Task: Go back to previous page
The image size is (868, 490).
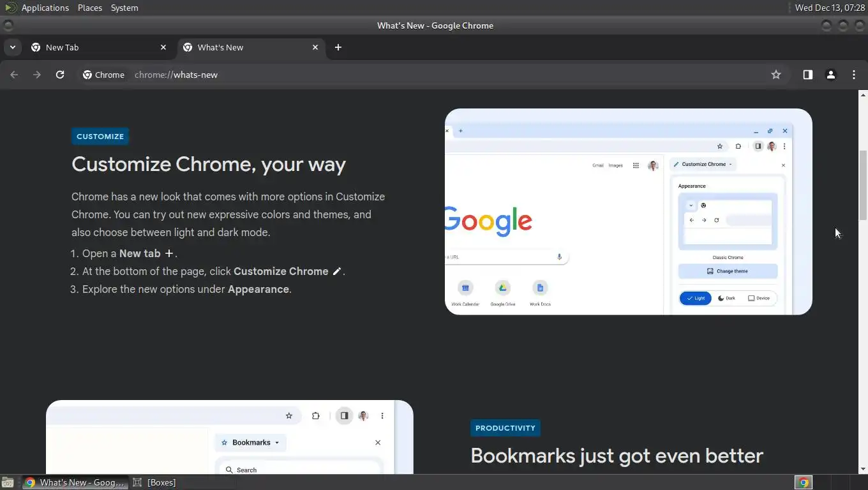Action: point(14,75)
